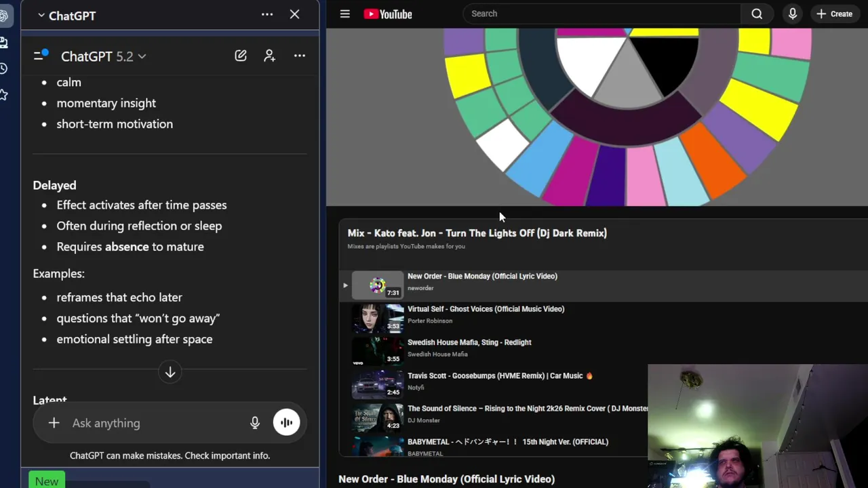
Task: Click the Porter Robinson channel name
Action: coord(430,321)
